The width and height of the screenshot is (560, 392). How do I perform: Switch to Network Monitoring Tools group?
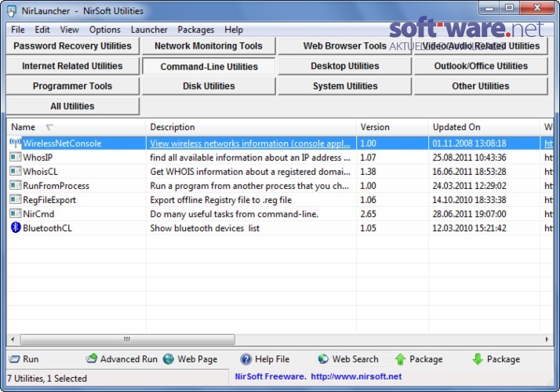coord(209,46)
